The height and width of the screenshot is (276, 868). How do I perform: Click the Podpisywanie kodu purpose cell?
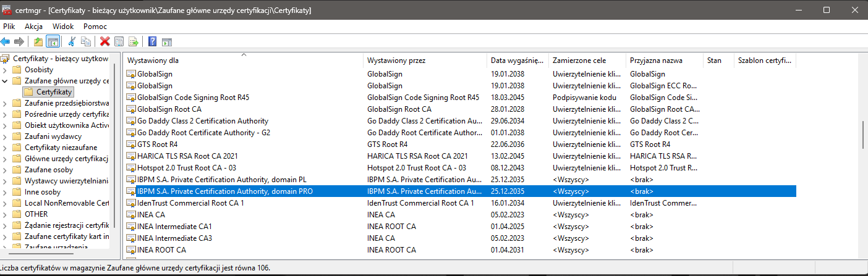(585, 97)
